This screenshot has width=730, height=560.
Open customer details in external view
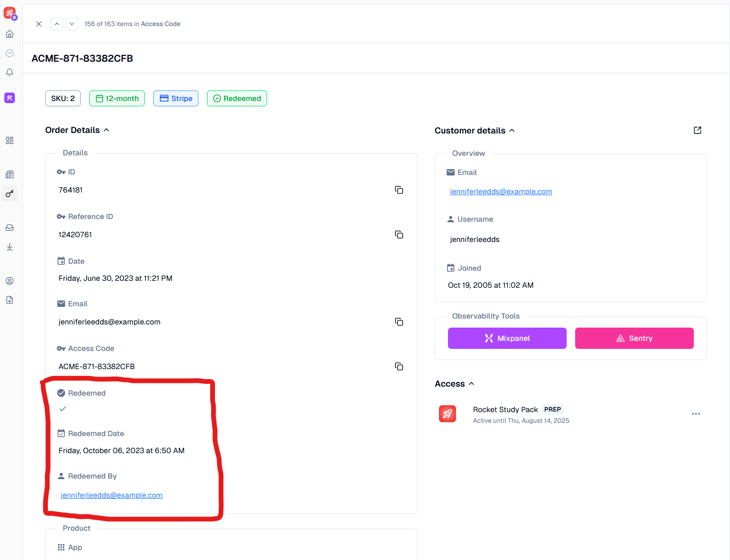point(697,130)
